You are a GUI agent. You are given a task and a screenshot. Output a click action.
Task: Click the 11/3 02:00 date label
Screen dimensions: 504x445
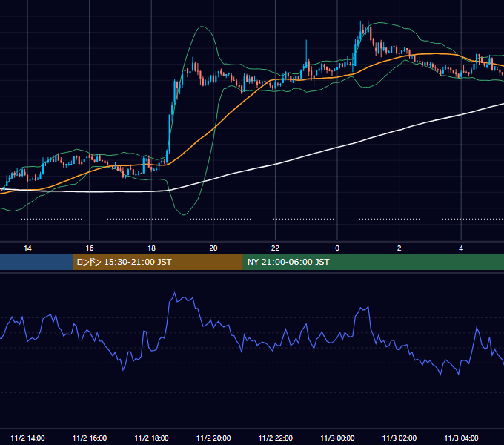[399, 438]
